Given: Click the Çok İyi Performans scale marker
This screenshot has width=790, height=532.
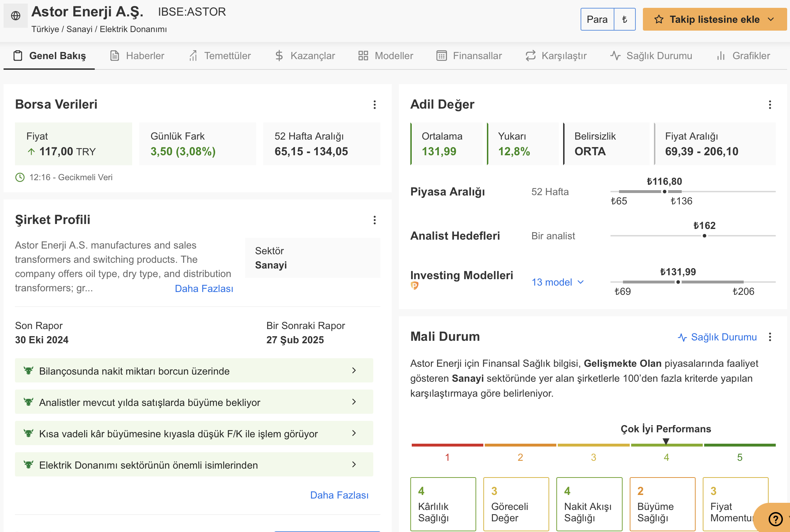Looking at the screenshot, I should pos(666,442).
